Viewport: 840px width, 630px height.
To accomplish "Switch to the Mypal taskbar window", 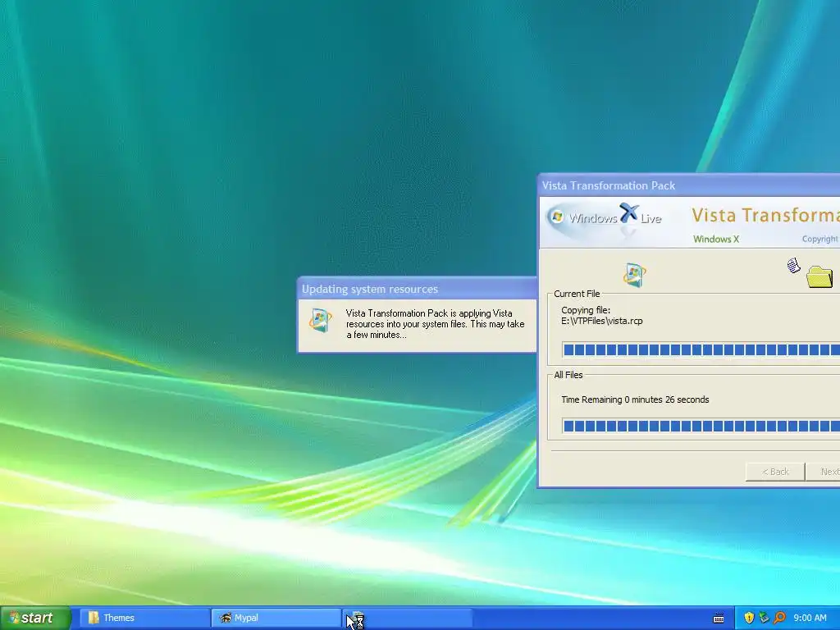I will click(x=276, y=618).
